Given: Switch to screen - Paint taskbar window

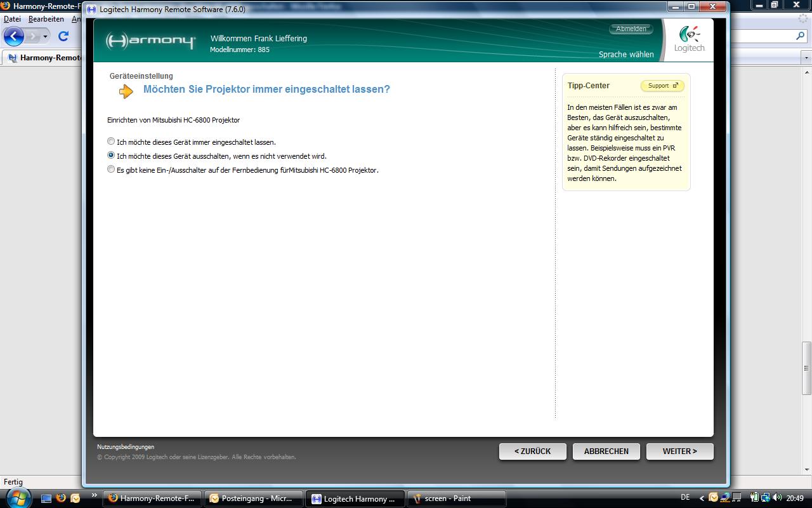Looking at the screenshot, I should pyautogui.click(x=455, y=498).
